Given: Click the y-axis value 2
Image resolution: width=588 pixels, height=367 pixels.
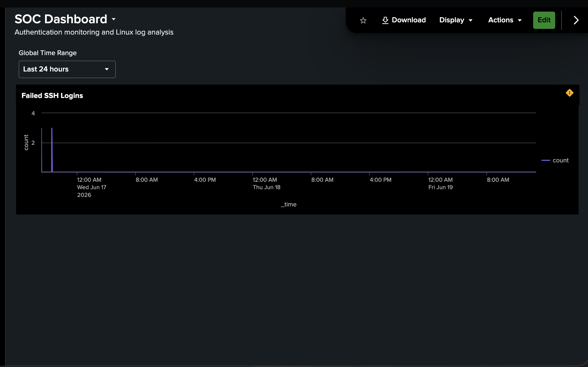Looking at the screenshot, I should tap(33, 143).
